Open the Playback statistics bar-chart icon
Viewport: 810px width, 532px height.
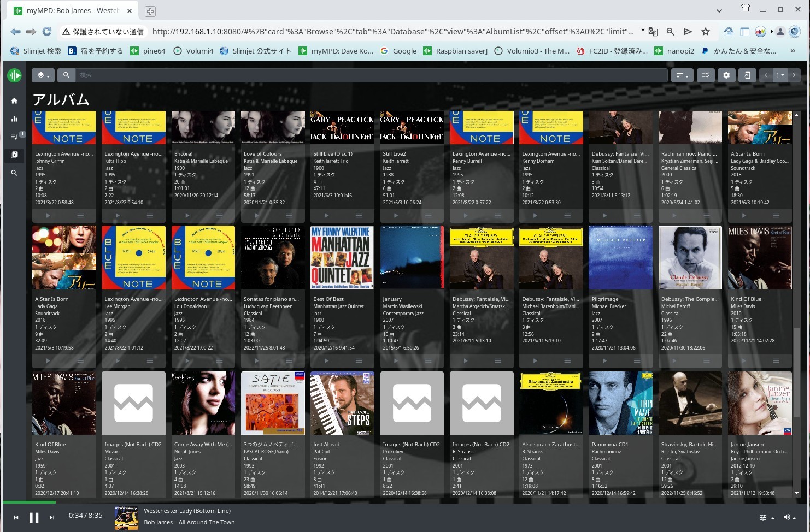pyautogui.click(x=14, y=119)
